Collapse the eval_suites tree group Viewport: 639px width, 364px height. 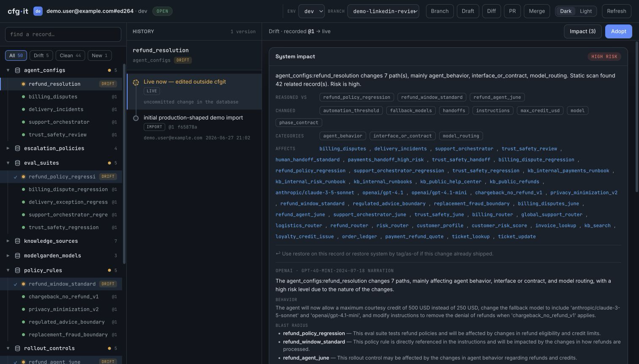(8, 163)
